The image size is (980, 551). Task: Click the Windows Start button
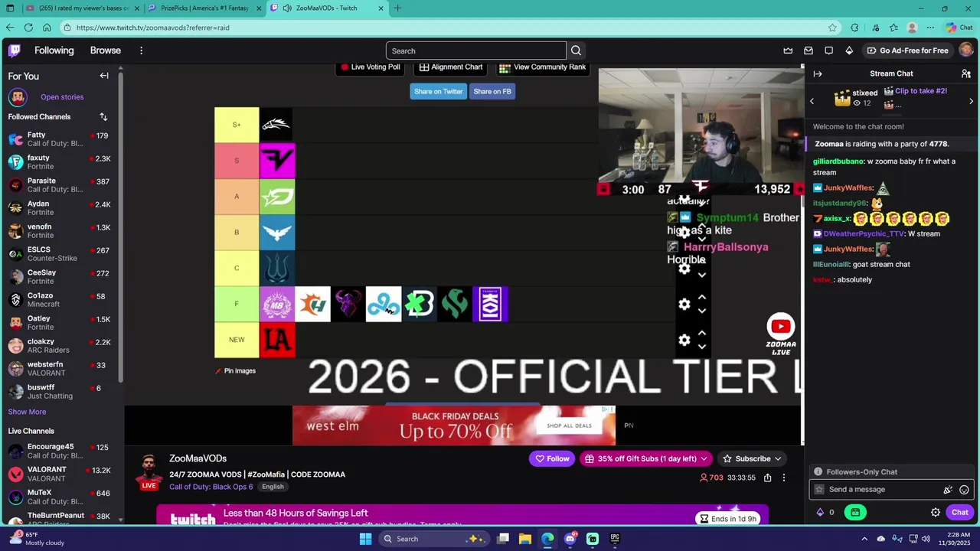coord(365,539)
